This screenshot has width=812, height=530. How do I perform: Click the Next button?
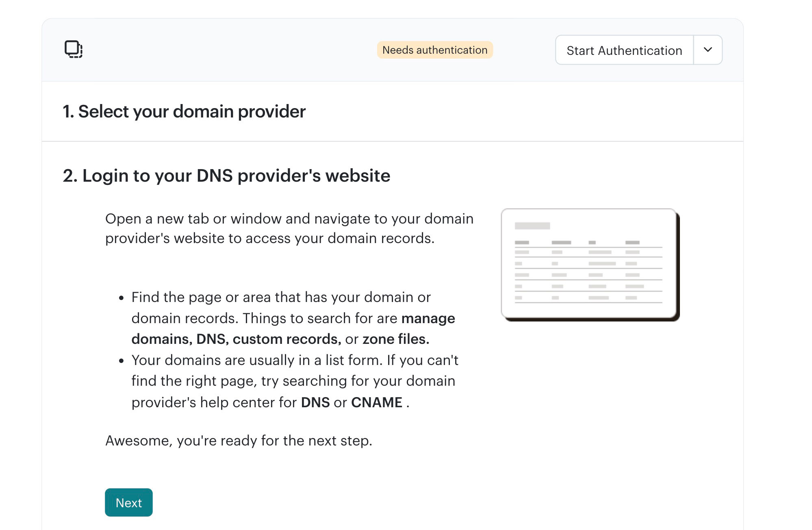[x=128, y=502]
